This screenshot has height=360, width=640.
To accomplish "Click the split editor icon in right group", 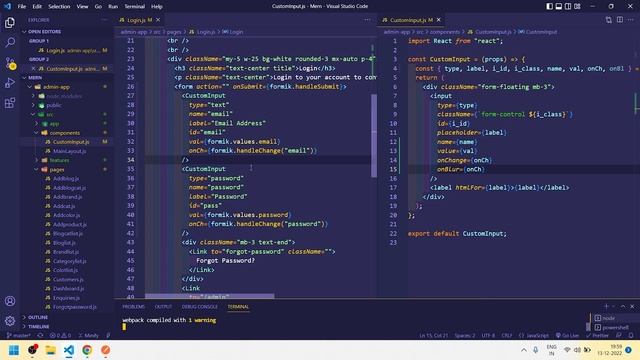I will (x=620, y=20).
